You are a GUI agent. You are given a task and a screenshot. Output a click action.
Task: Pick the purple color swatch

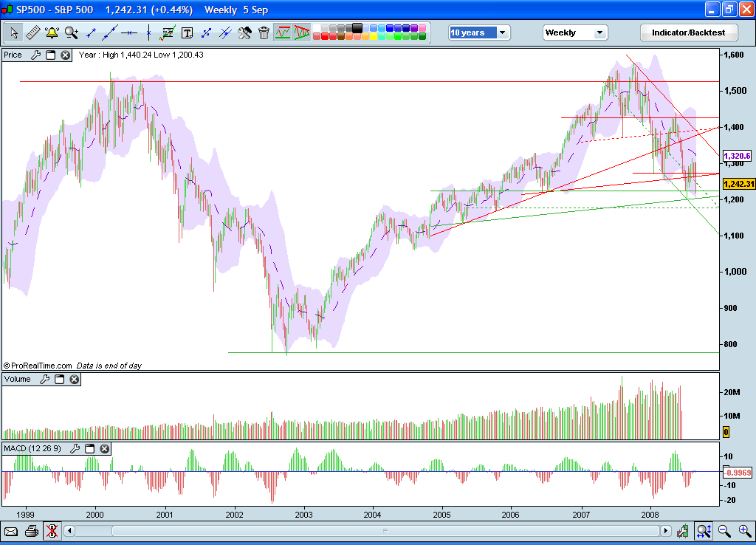click(414, 28)
